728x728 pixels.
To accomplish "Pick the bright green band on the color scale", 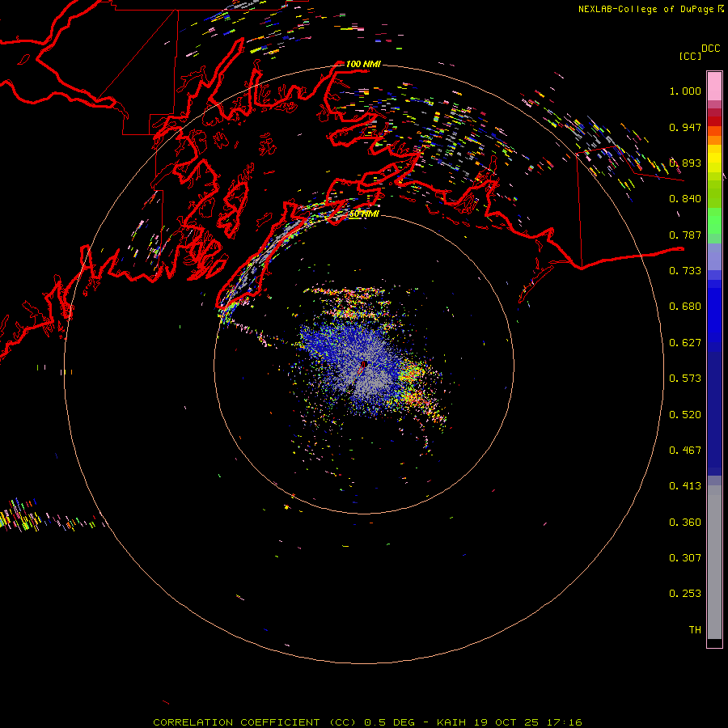I will point(714,221).
